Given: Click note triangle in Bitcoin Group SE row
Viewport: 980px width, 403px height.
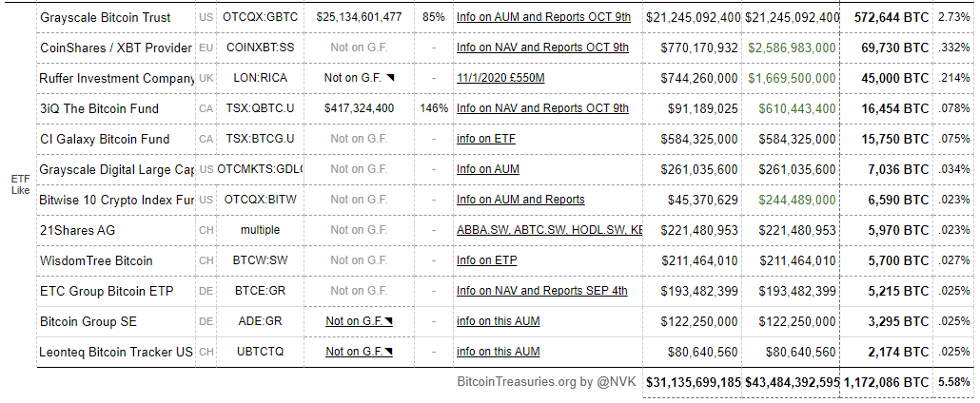Looking at the screenshot, I should 389,321.
